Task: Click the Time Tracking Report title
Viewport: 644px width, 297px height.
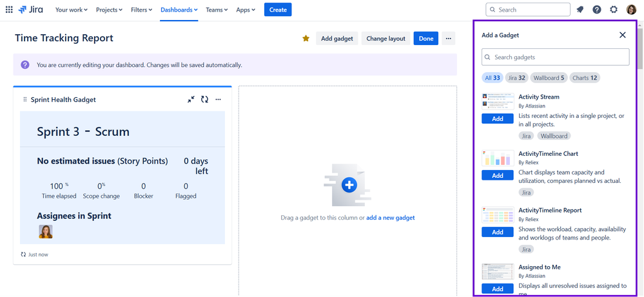Action: point(64,38)
